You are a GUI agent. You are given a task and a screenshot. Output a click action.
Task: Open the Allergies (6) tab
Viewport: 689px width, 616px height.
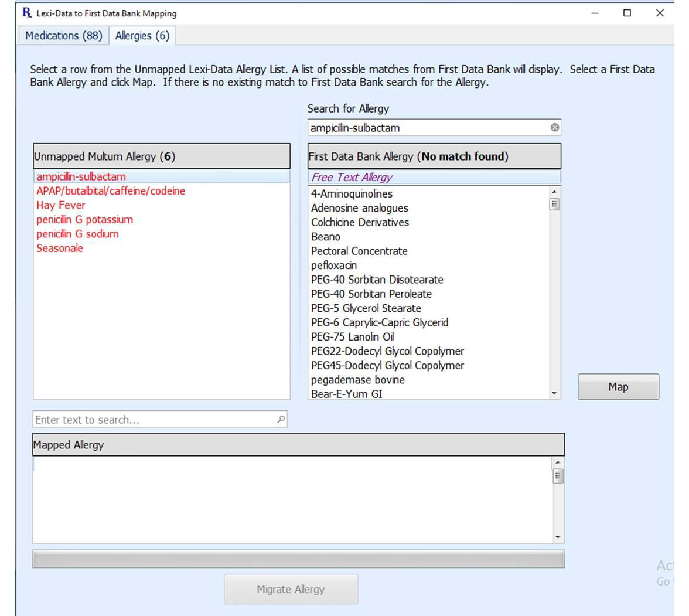click(x=142, y=36)
